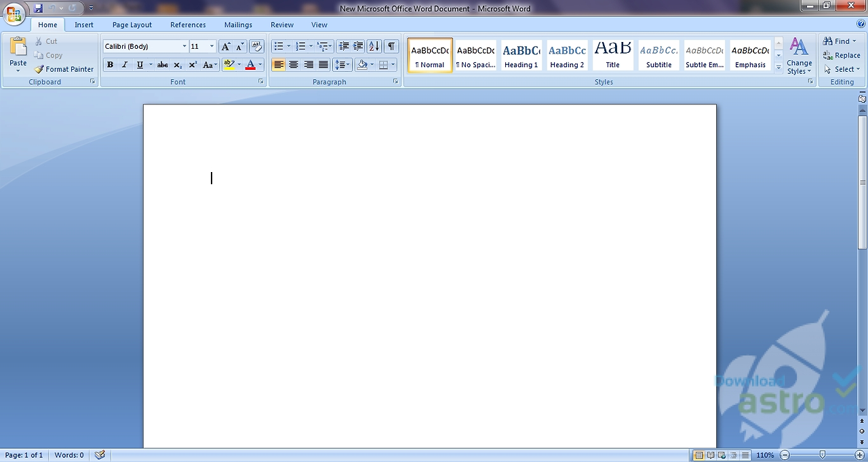This screenshot has height=462, width=868.
Task: Select the Format Painter tool
Action: (x=64, y=69)
